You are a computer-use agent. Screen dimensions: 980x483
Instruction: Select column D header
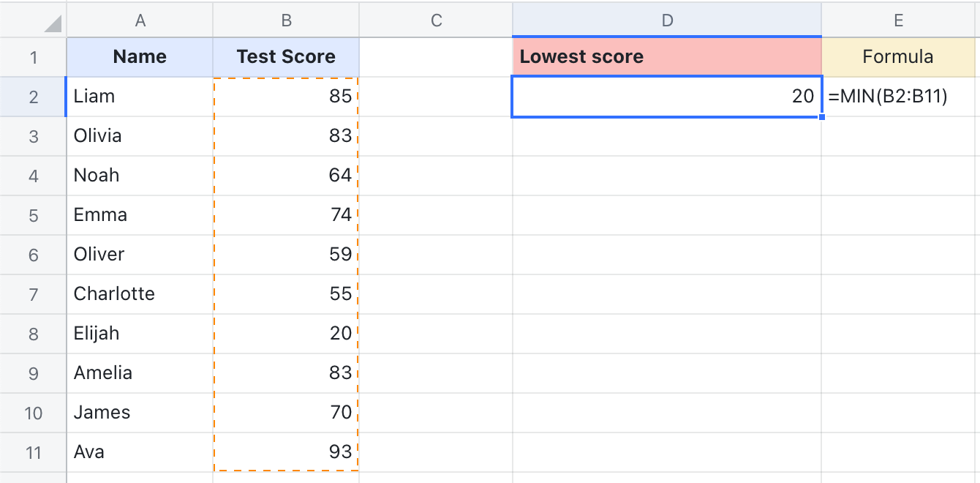(666, 20)
